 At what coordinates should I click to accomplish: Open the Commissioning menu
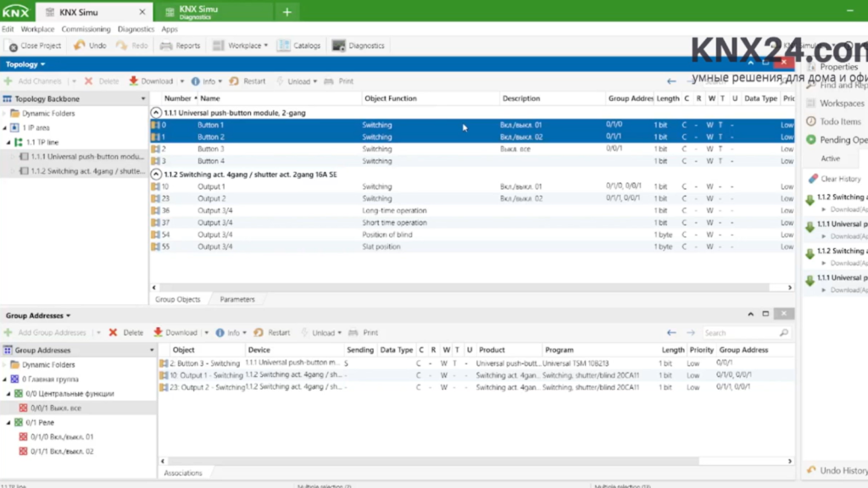(86, 29)
